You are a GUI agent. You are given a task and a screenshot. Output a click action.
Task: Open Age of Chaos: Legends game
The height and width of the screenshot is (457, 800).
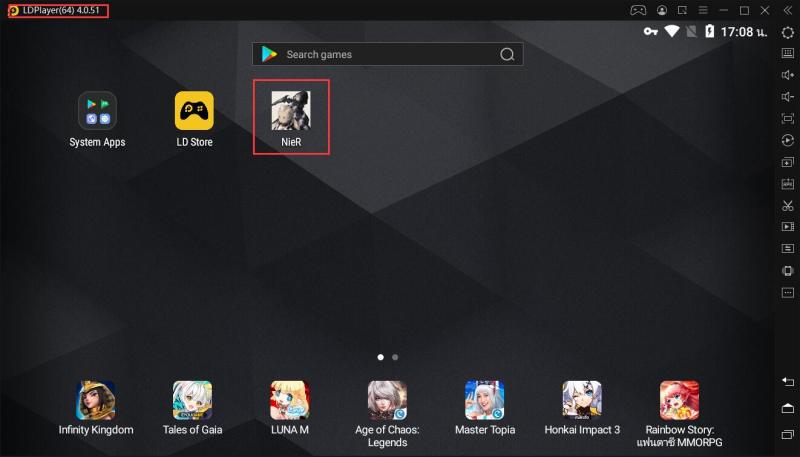pyautogui.click(x=387, y=414)
